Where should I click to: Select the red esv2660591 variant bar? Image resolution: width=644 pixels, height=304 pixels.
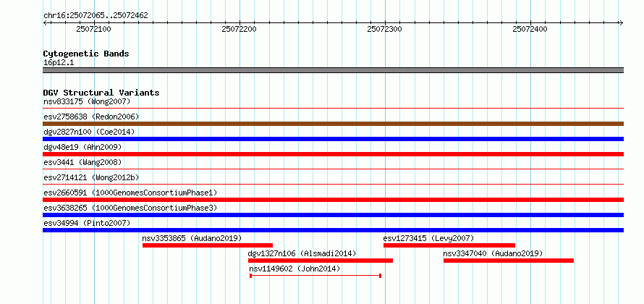point(333,200)
